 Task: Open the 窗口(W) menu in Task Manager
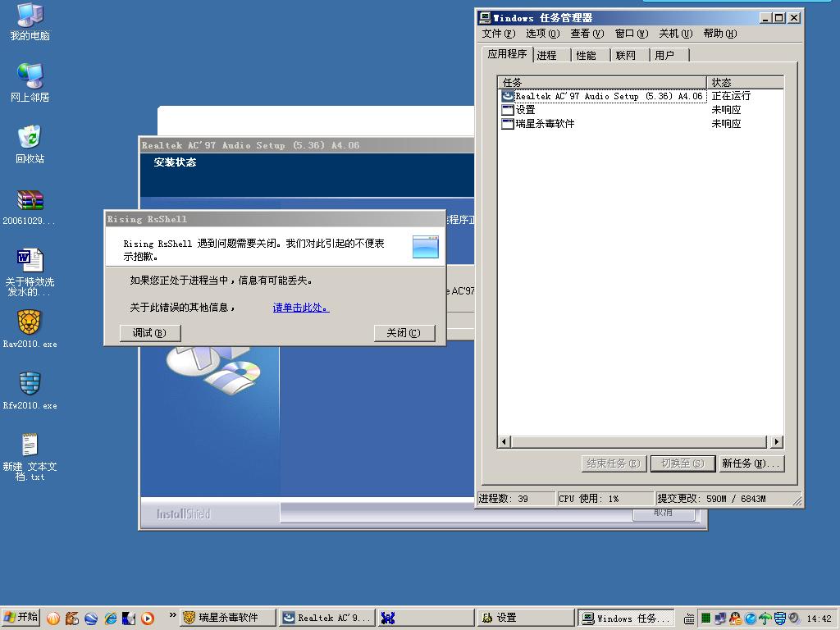[632, 34]
